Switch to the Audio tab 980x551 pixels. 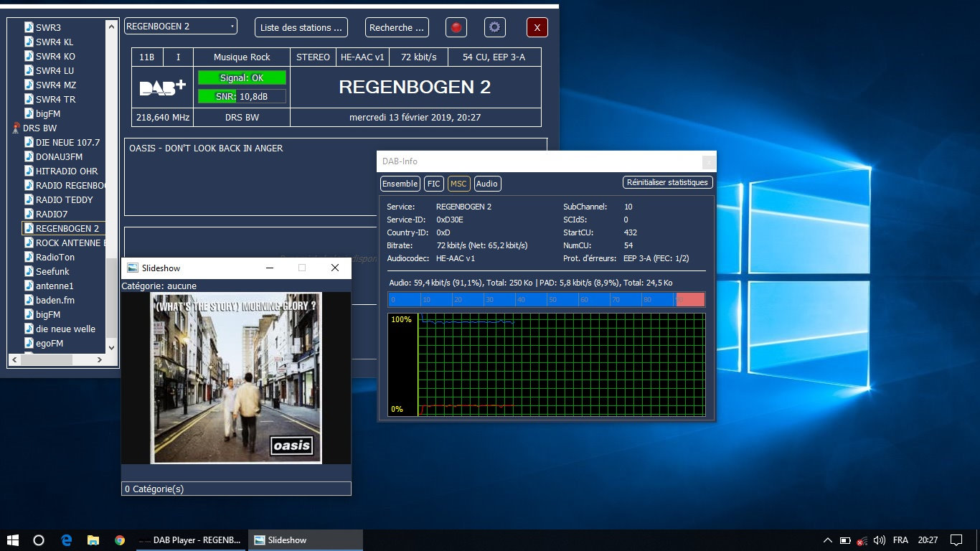pos(487,184)
